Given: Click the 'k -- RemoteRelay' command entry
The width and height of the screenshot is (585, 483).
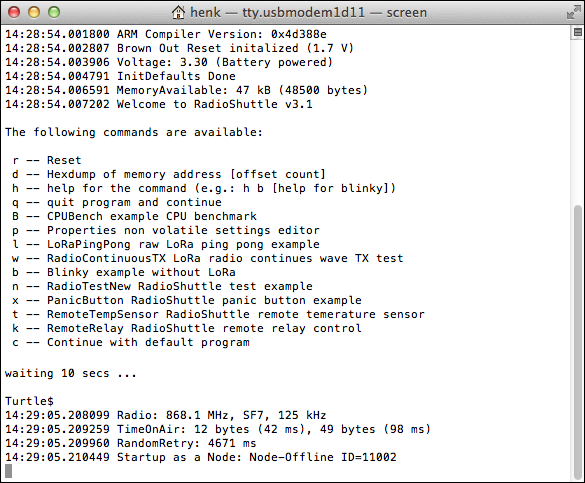Looking at the screenshot, I should [187, 328].
